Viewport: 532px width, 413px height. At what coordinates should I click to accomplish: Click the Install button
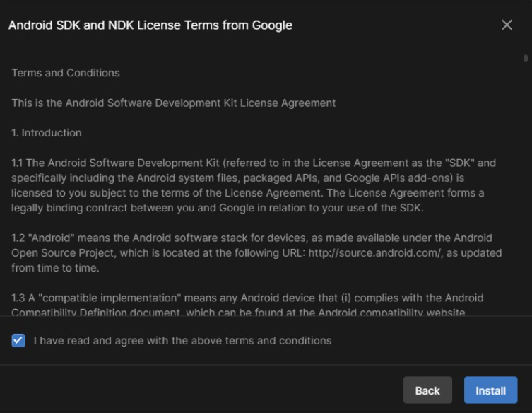point(490,390)
